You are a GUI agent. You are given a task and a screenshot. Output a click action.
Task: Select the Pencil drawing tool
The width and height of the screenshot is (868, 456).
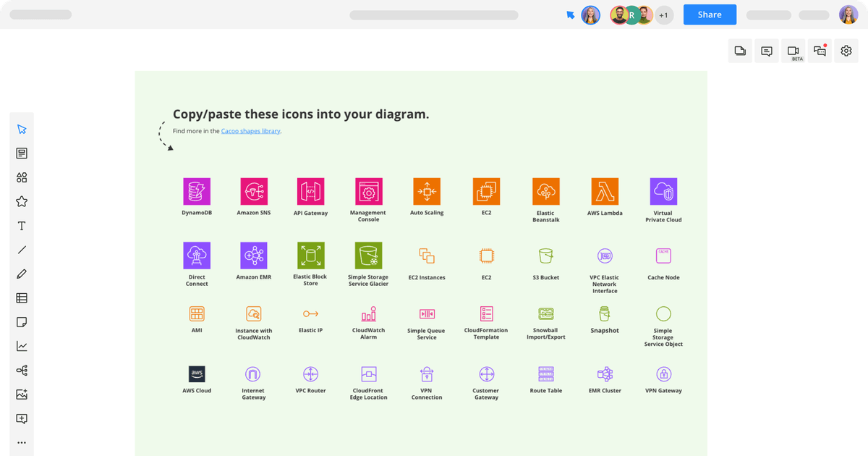pyautogui.click(x=22, y=273)
